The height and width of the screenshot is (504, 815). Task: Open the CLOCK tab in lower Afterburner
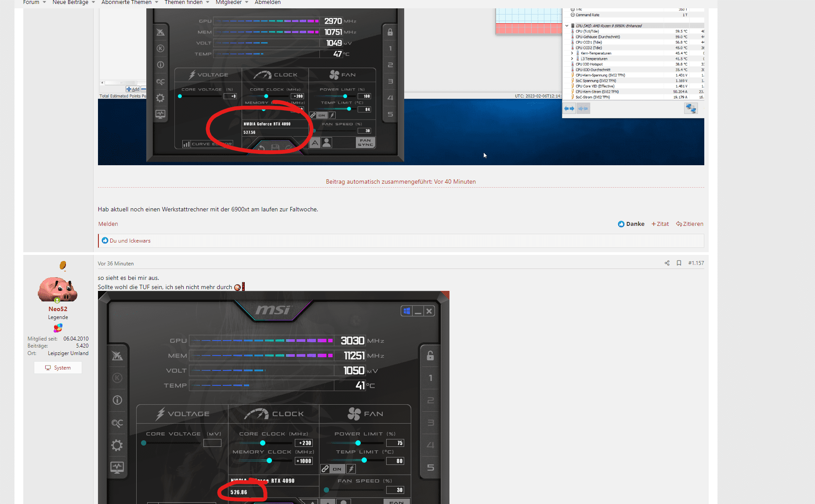click(274, 414)
